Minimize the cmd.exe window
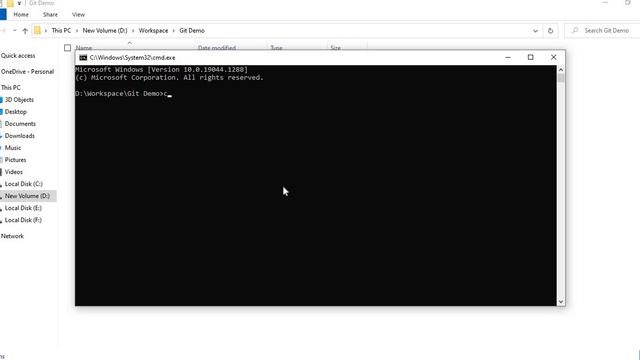 508,58
